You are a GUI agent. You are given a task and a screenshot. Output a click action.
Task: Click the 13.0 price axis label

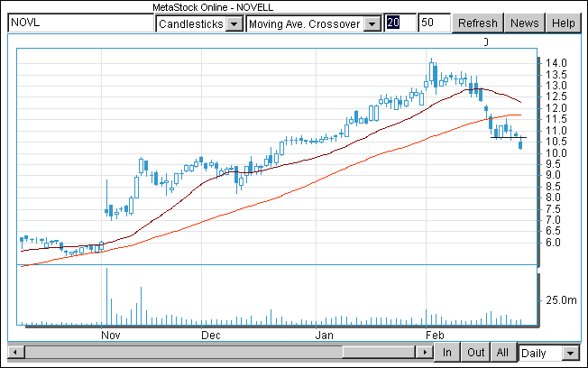pyautogui.click(x=556, y=86)
